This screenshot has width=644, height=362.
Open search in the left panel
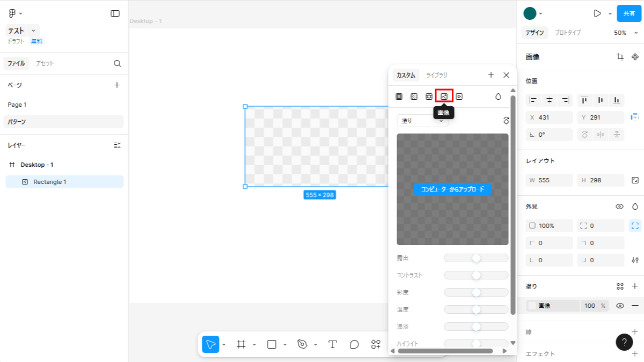point(118,63)
